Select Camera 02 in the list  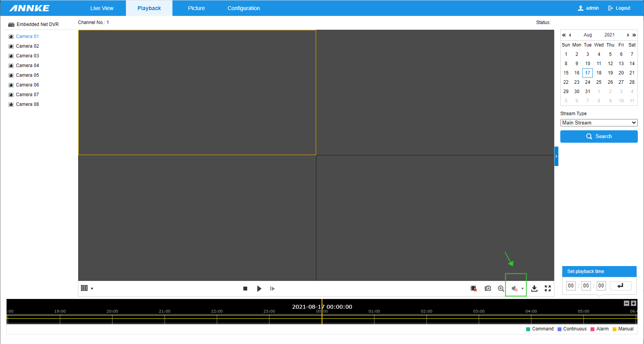coord(28,46)
